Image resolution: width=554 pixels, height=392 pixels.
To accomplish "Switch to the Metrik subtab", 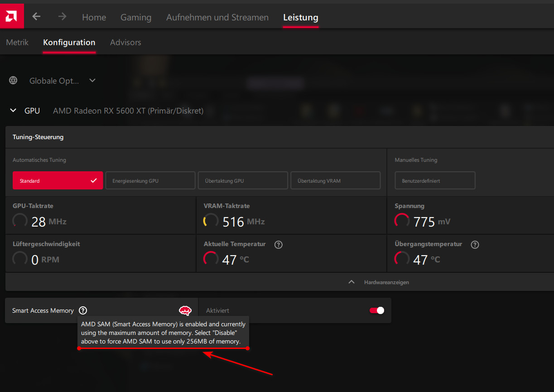I will click(x=17, y=42).
